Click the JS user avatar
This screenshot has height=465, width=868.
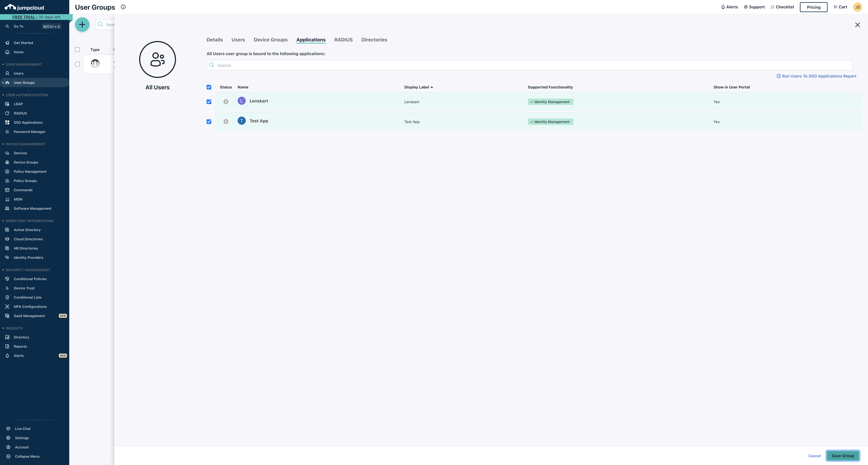(x=858, y=7)
